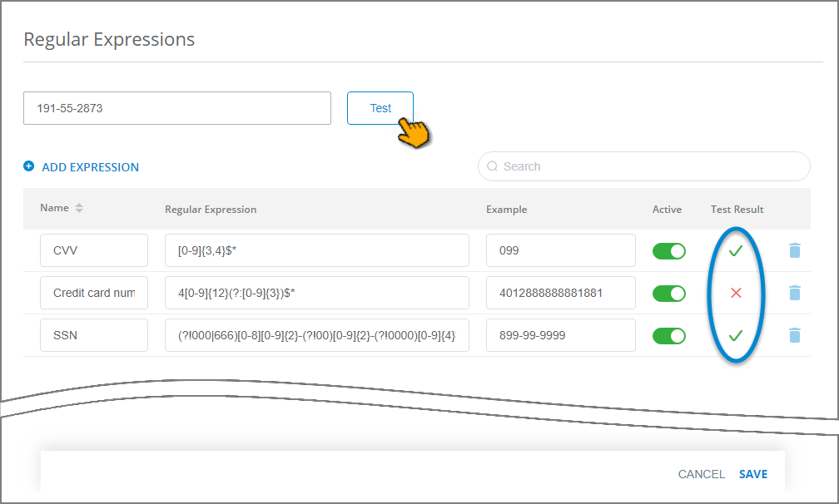This screenshot has width=839, height=504.
Task: Delete the Credit card number expression
Action: [x=795, y=293]
